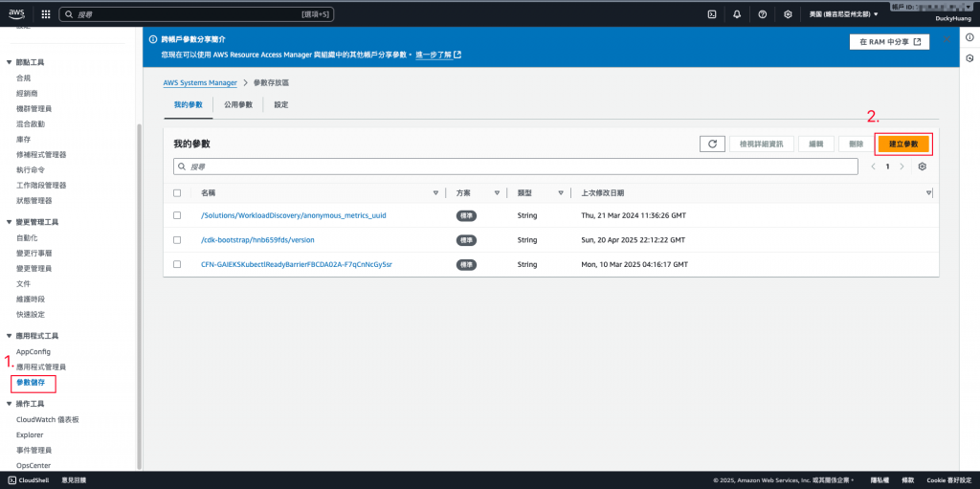
Task: Select all parameters header checkbox
Action: pyautogui.click(x=177, y=193)
